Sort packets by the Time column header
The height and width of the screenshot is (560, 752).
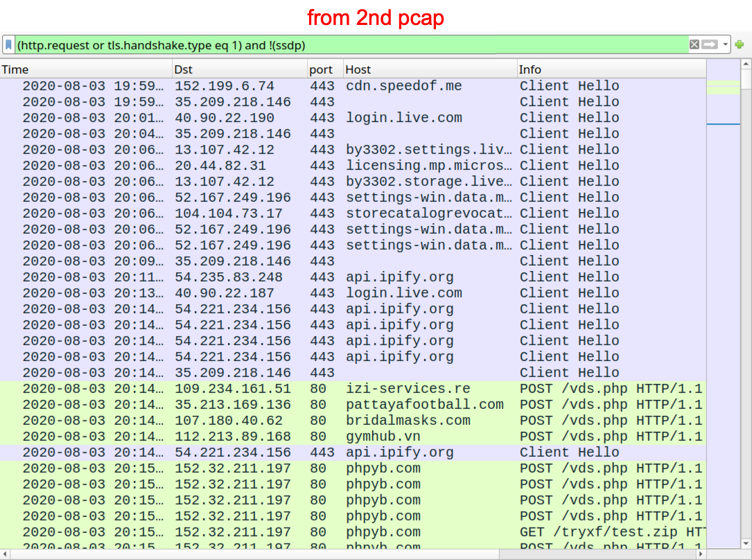(86, 69)
